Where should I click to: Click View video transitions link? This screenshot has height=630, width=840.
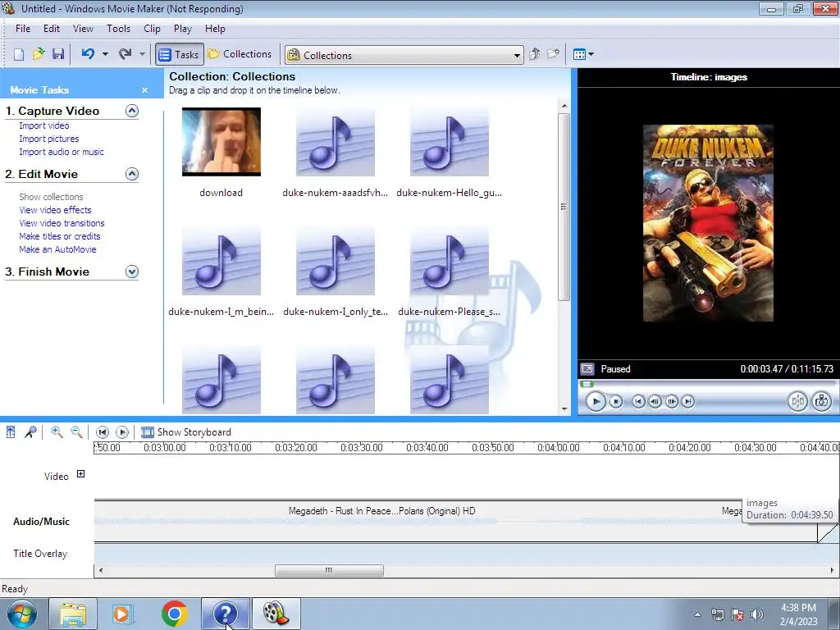62,223
